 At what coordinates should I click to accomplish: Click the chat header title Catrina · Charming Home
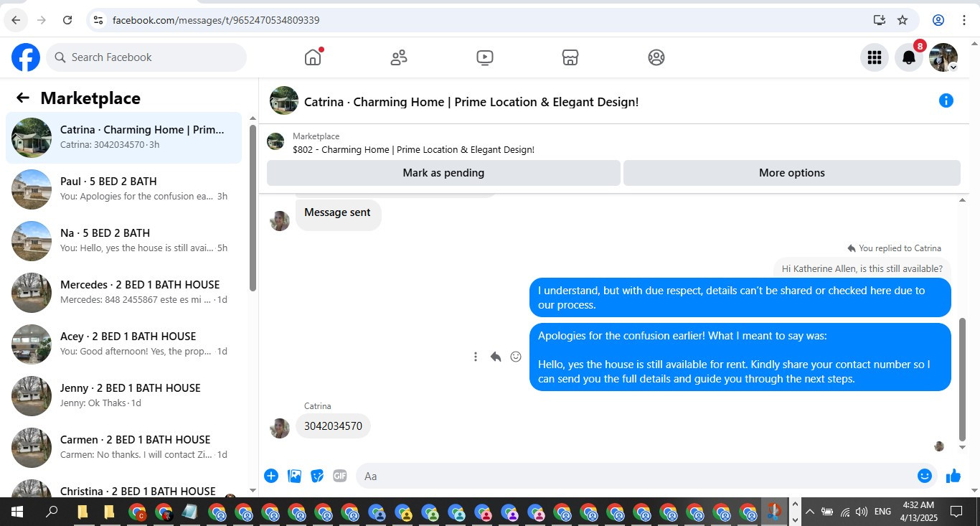471,102
